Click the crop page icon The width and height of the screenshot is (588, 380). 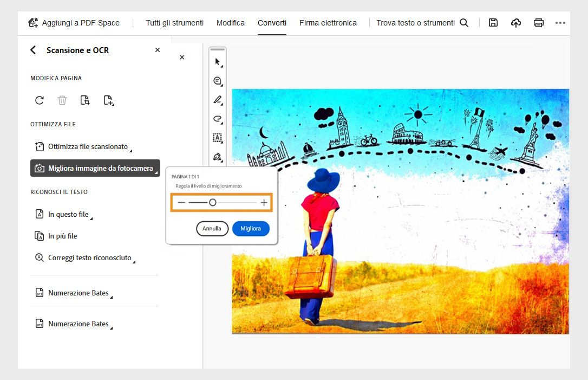[85, 100]
